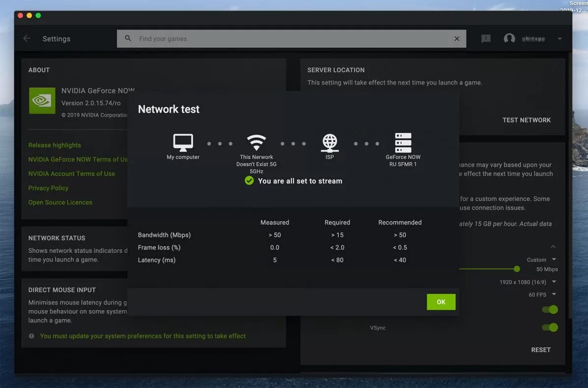Image resolution: width=588 pixels, height=388 pixels.
Task: Click the RESET button
Action: pos(541,350)
